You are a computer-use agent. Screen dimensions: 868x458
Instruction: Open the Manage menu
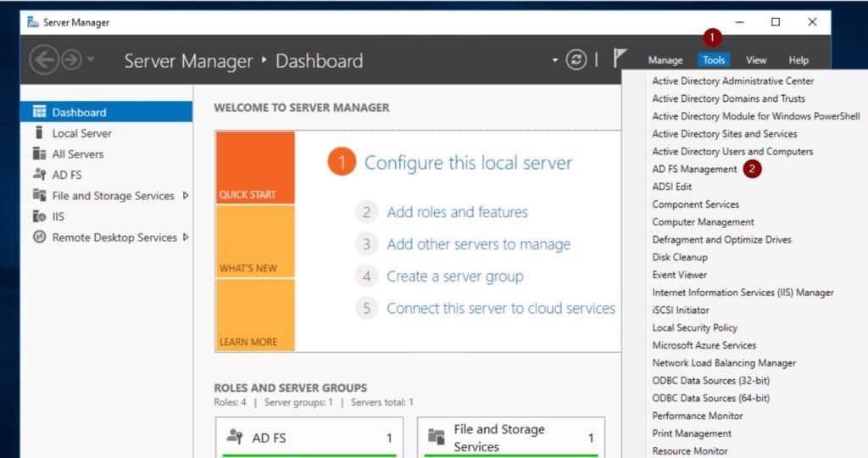tap(665, 60)
